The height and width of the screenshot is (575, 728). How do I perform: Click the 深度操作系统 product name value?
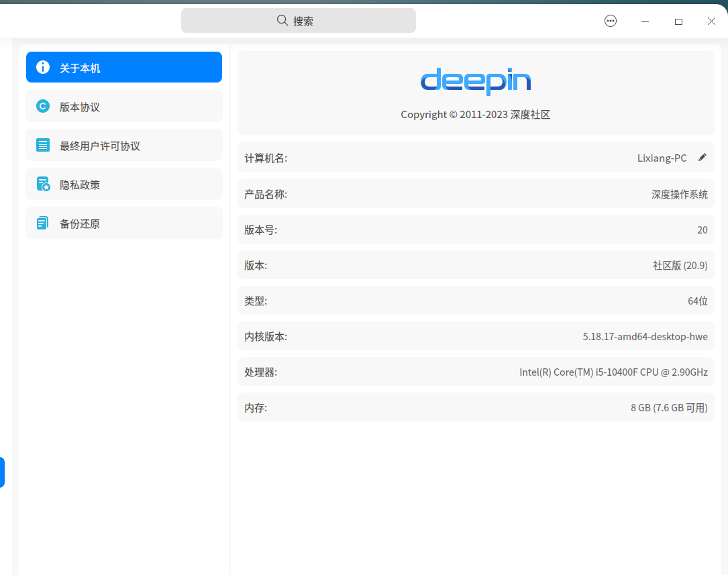click(679, 194)
